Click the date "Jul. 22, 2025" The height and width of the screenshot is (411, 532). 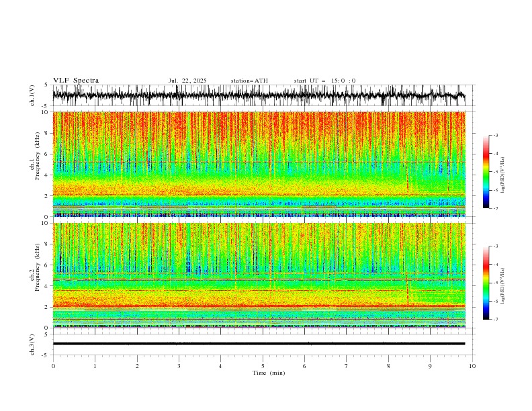click(187, 81)
